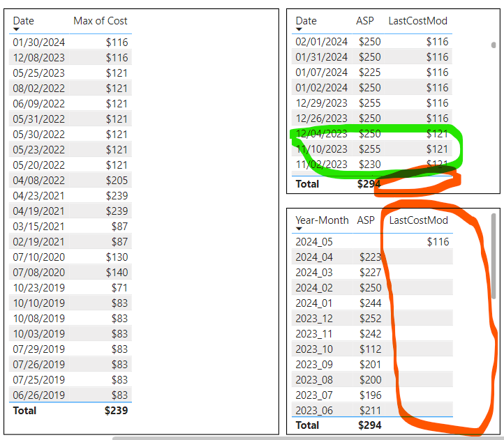Select the 05/25/2023 date cell
504x440 pixels.
point(38,73)
